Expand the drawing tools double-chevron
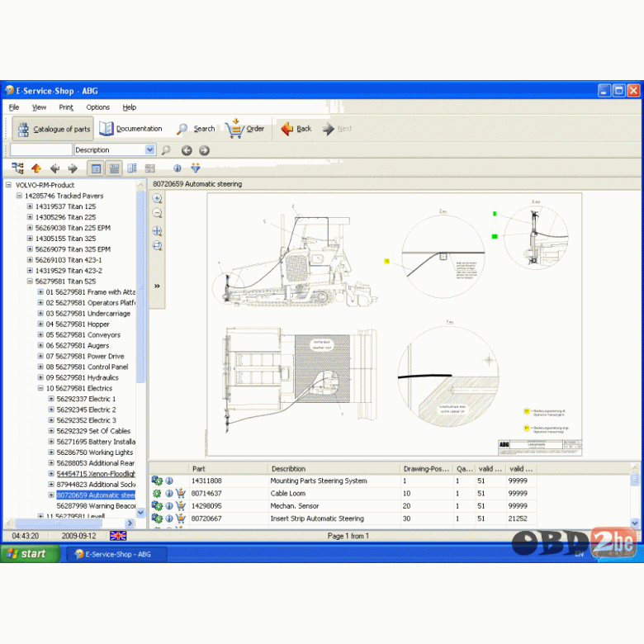 157,286
